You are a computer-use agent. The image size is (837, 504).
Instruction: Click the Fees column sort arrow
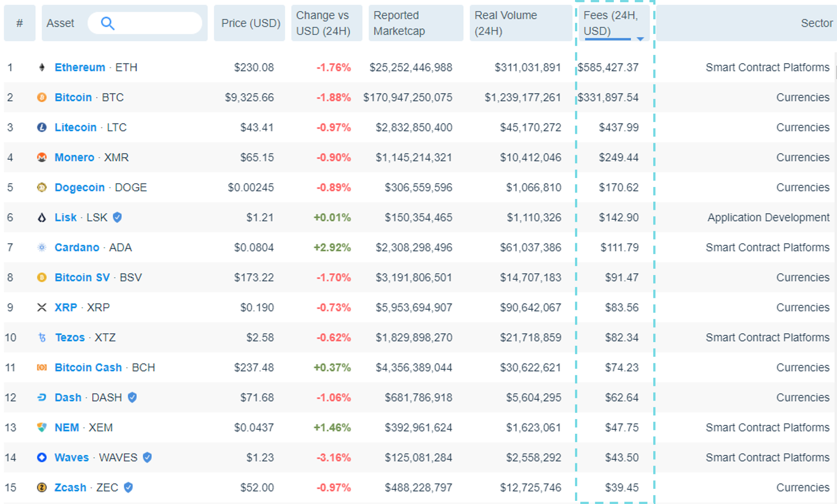640,39
